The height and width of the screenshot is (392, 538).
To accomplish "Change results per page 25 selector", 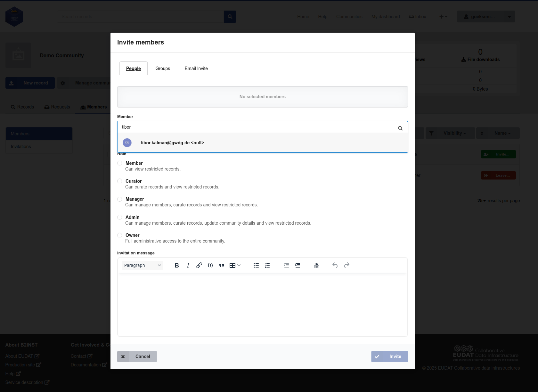I will tap(481, 201).
